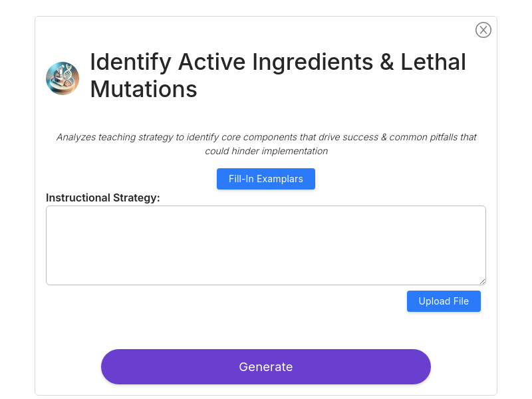
Task: Populate example inputs via Fill-In Examplars
Action: [x=265, y=179]
